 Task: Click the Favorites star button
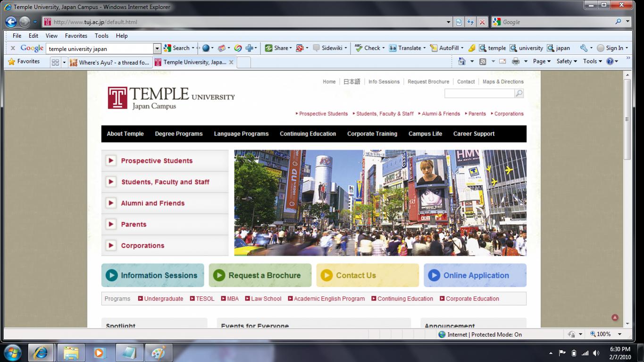[24, 61]
